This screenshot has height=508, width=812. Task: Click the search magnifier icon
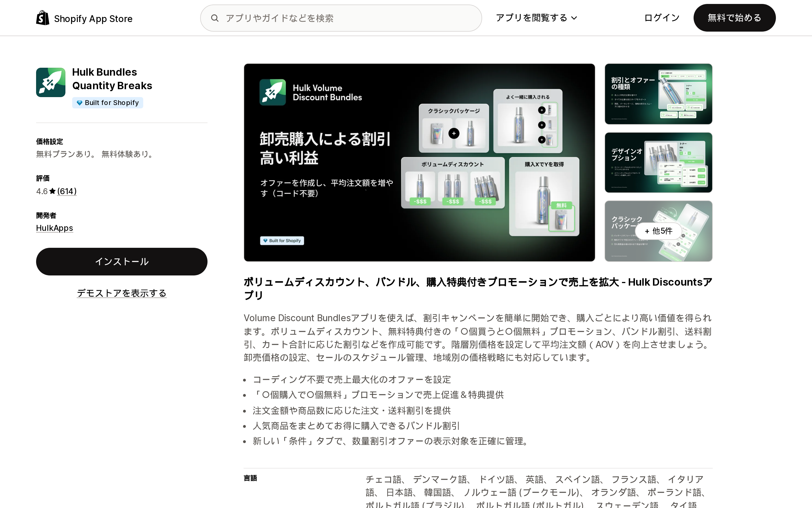tap(215, 18)
